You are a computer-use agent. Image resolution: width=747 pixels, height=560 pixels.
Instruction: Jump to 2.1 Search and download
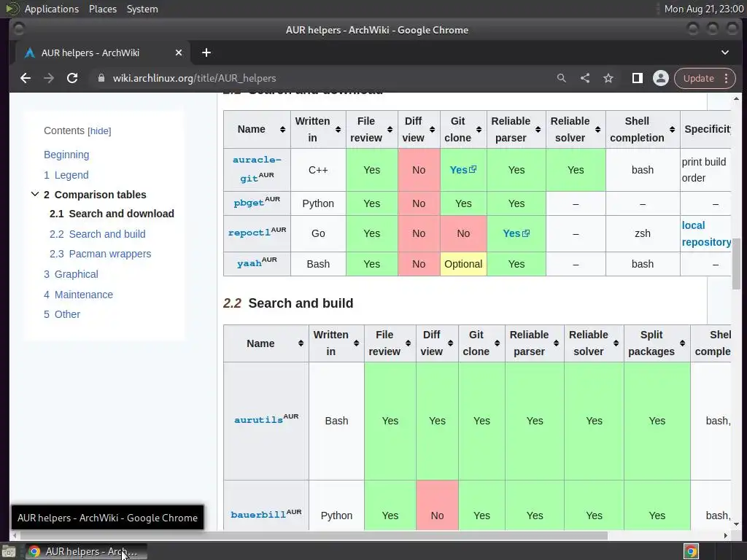coord(112,214)
